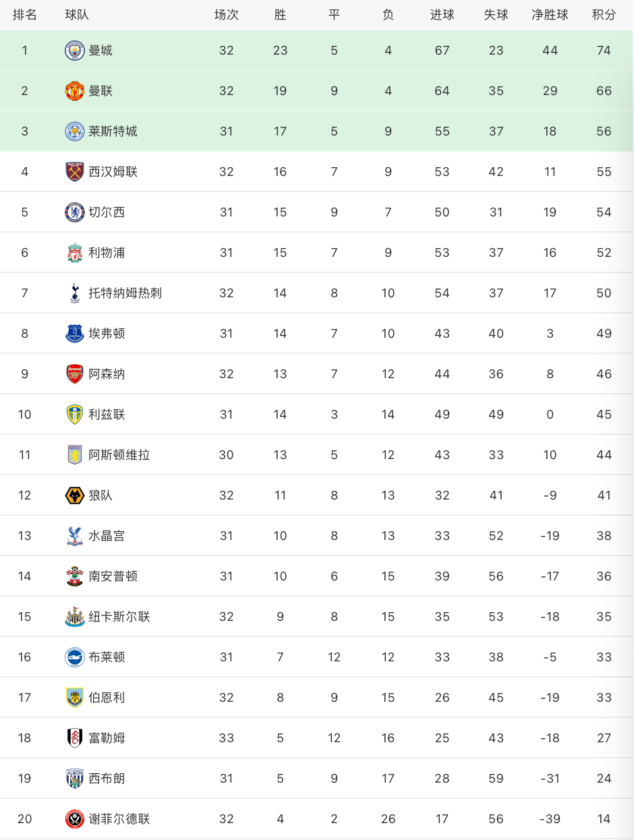Select the Liverpool club badge

pyautogui.click(x=75, y=253)
